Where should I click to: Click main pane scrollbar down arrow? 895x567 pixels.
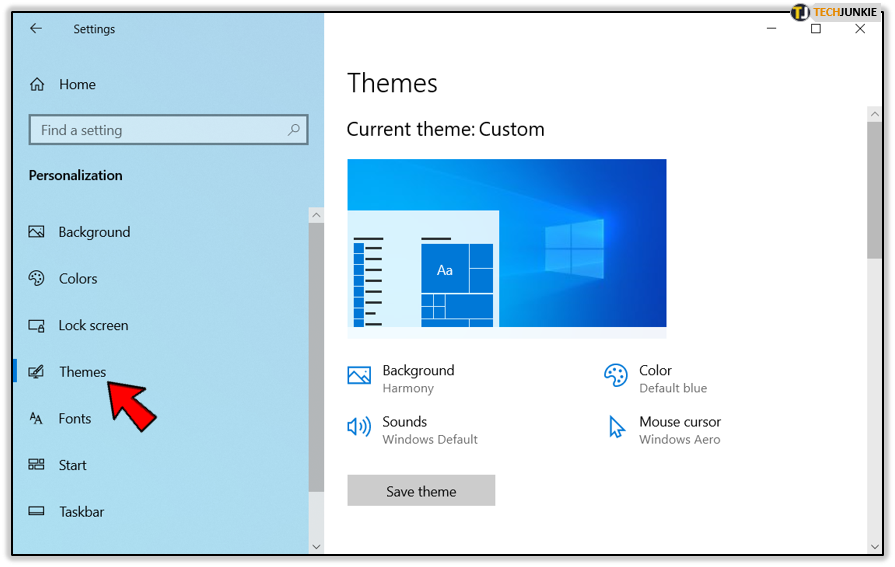tap(874, 546)
